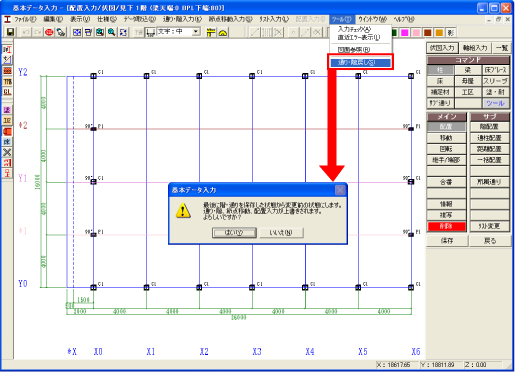
Task: Switch to the 伏図入力 tab button
Action: (x=442, y=48)
